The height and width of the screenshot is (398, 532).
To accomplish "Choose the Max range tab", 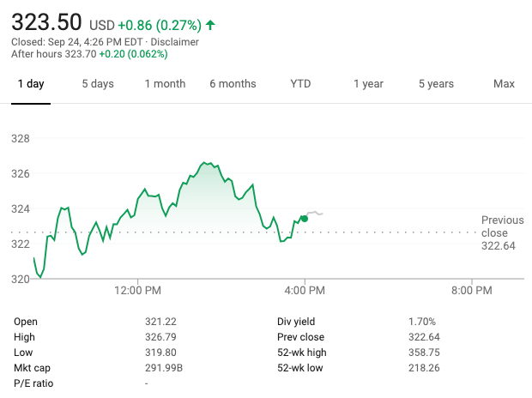I will tap(504, 84).
